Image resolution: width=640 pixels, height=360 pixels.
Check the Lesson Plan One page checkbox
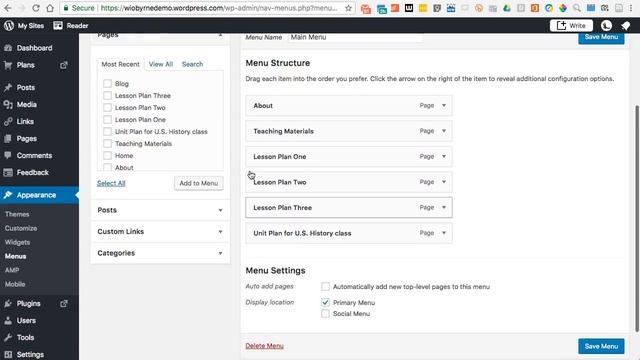(107, 120)
